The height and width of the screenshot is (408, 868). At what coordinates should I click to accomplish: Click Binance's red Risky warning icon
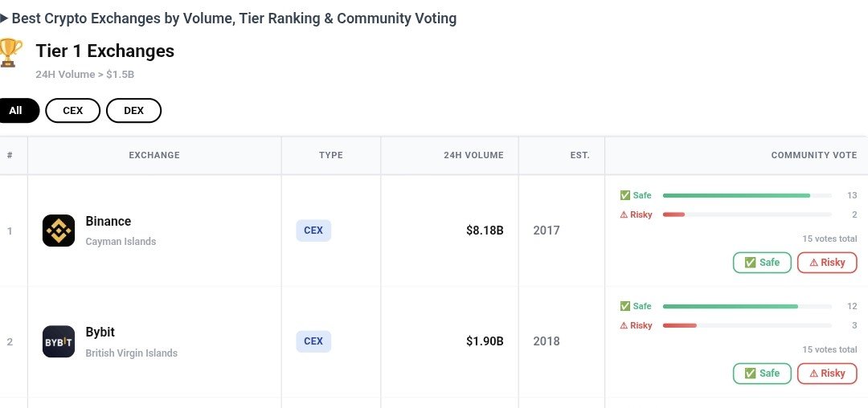(624, 214)
